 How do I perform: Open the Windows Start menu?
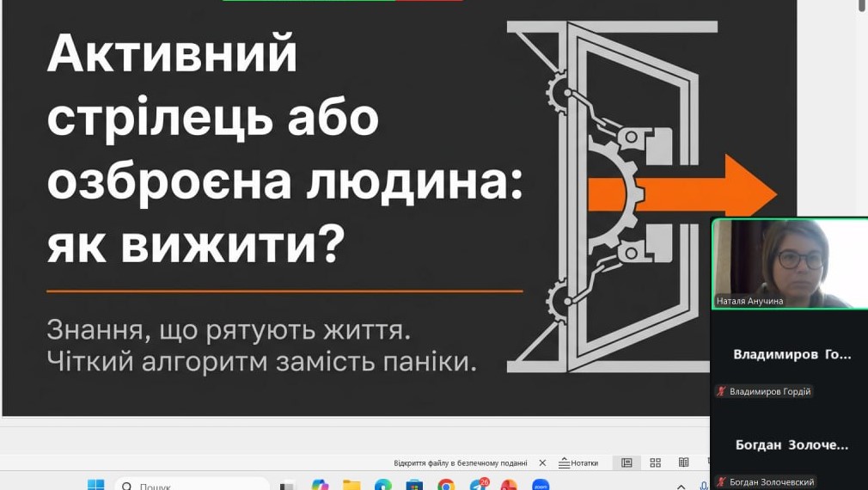pyautogui.click(x=95, y=486)
